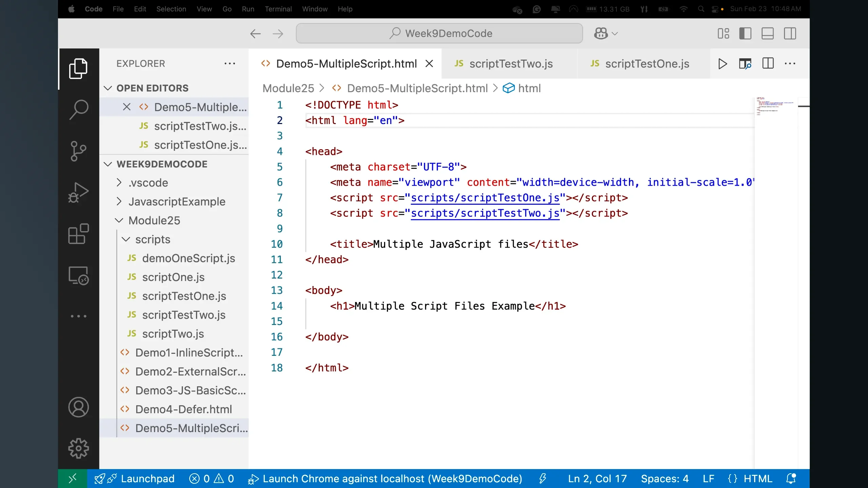Select the Source Control icon
This screenshot has width=868, height=488.
(x=78, y=151)
